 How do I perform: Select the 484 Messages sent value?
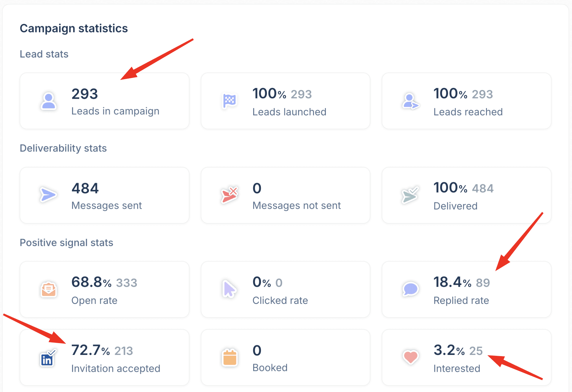pyautogui.click(x=85, y=188)
